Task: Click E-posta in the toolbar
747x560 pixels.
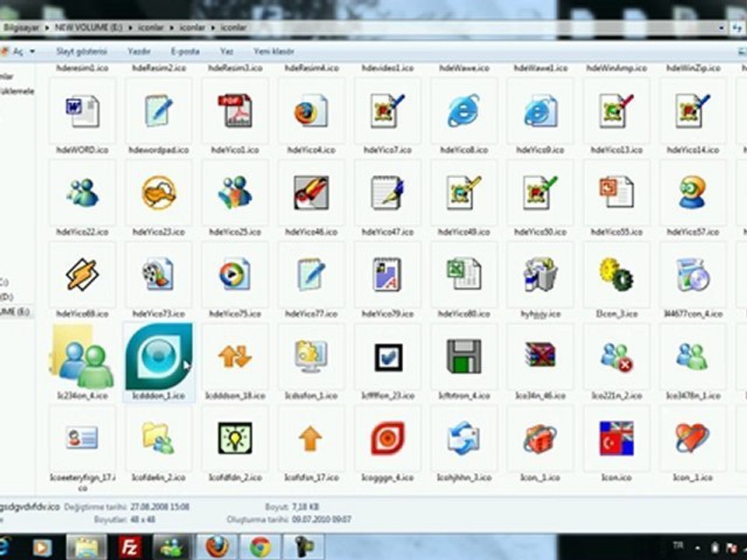Action: (x=185, y=51)
